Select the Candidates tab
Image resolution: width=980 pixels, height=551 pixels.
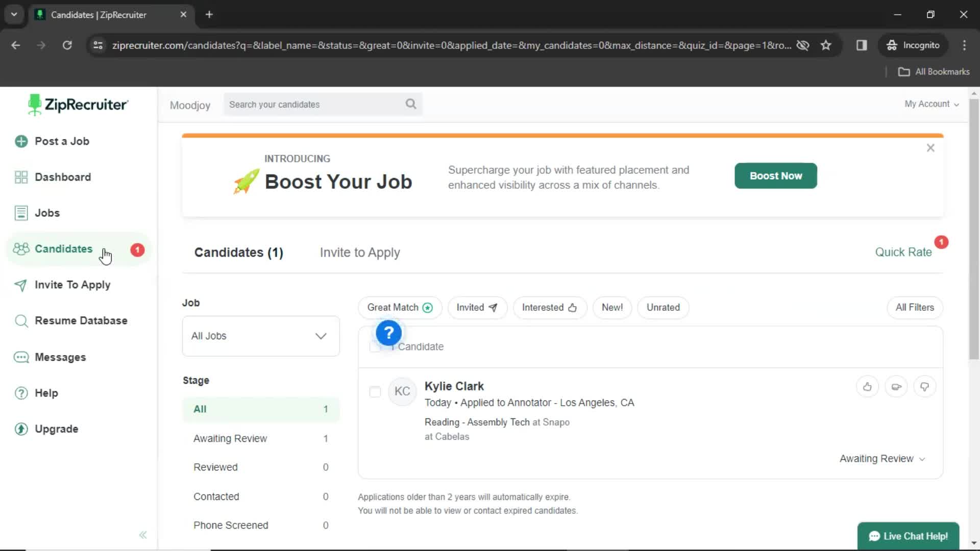[x=63, y=249]
